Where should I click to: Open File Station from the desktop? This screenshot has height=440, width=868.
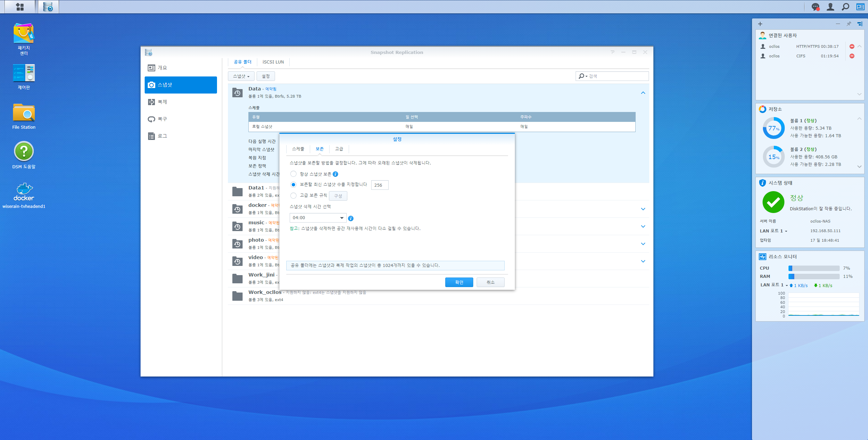(x=24, y=113)
